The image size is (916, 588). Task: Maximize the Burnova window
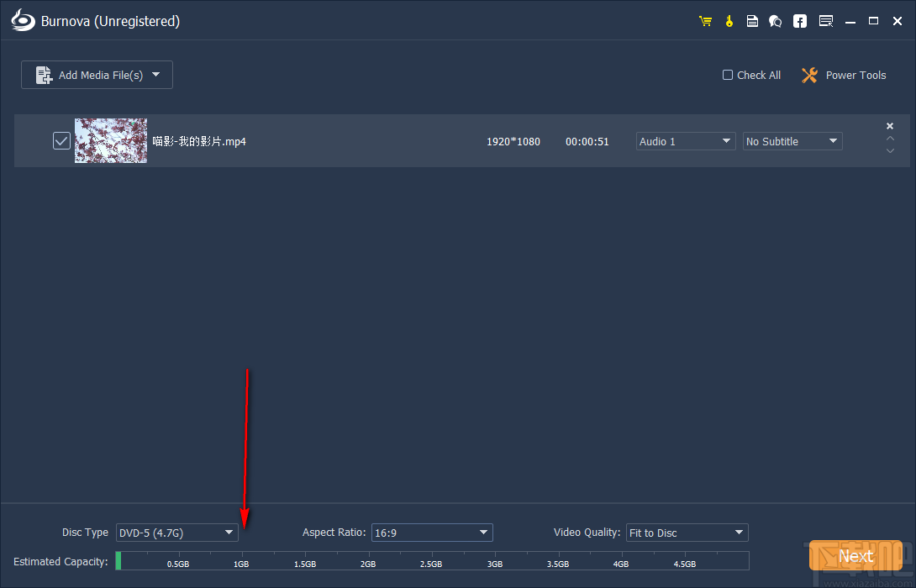873,21
